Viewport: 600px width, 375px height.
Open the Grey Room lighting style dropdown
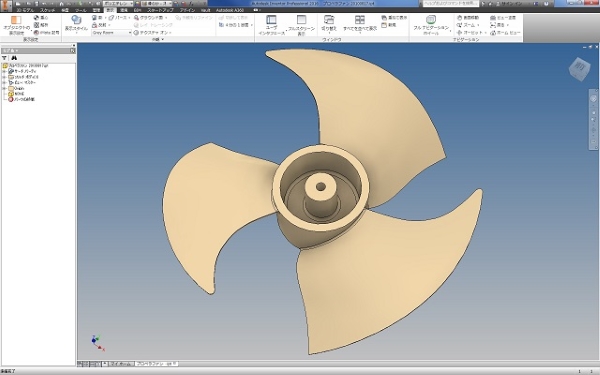112,33
